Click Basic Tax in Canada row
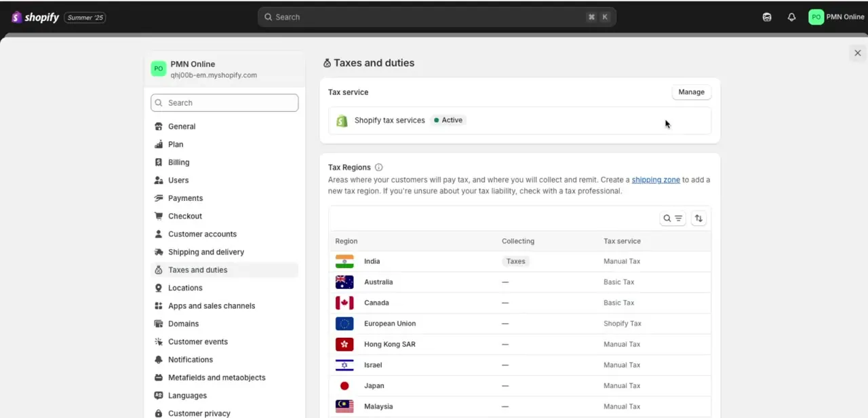 tap(619, 303)
